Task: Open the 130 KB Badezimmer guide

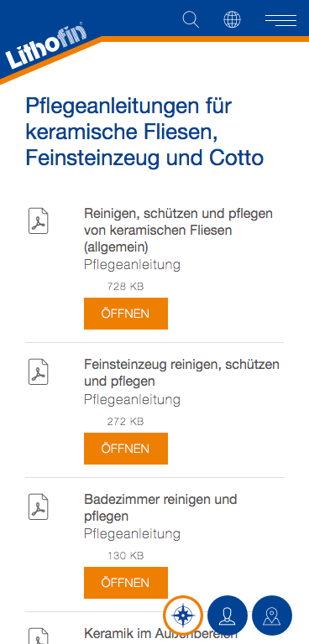Action: coord(126,583)
